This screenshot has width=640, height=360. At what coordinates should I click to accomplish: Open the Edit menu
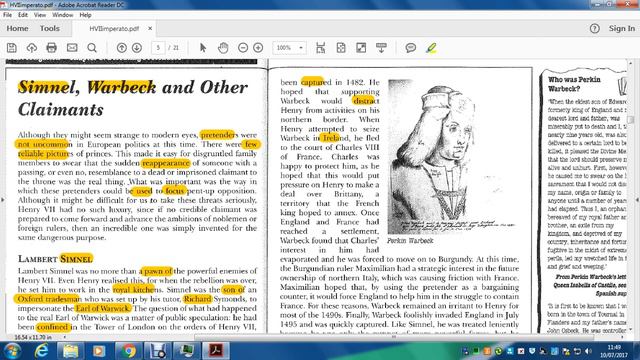click(x=23, y=15)
